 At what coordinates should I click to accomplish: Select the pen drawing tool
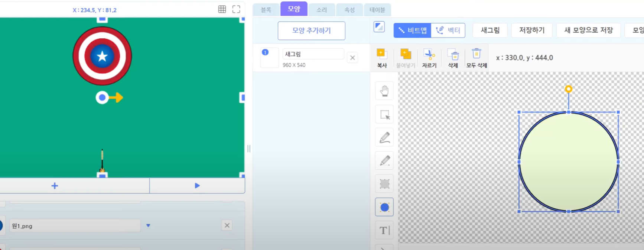(x=384, y=137)
